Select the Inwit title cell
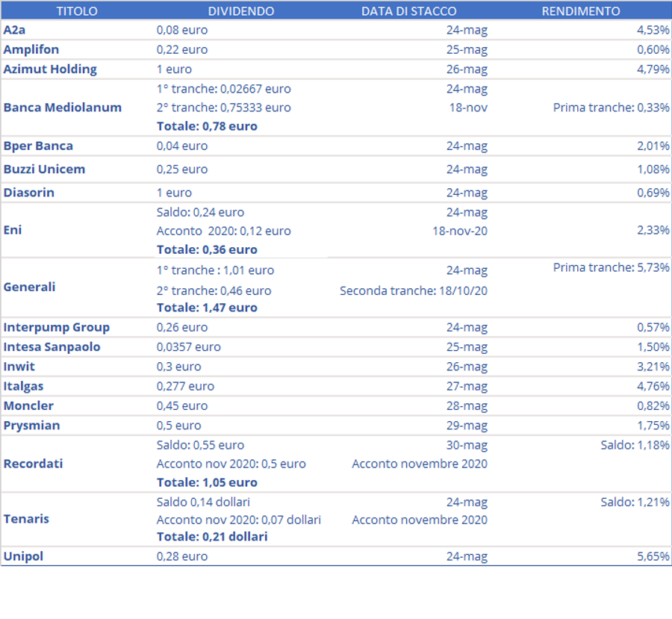Screen dimensions: 672x619 (x=19, y=367)
